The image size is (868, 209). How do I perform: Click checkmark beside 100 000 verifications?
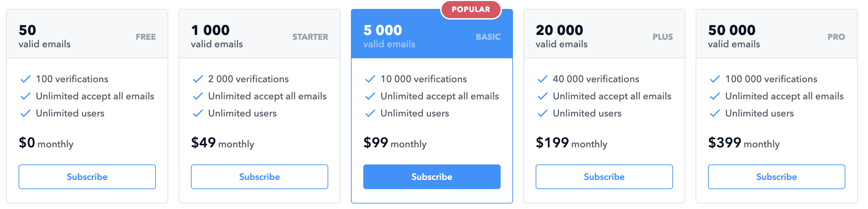[715, 79]
